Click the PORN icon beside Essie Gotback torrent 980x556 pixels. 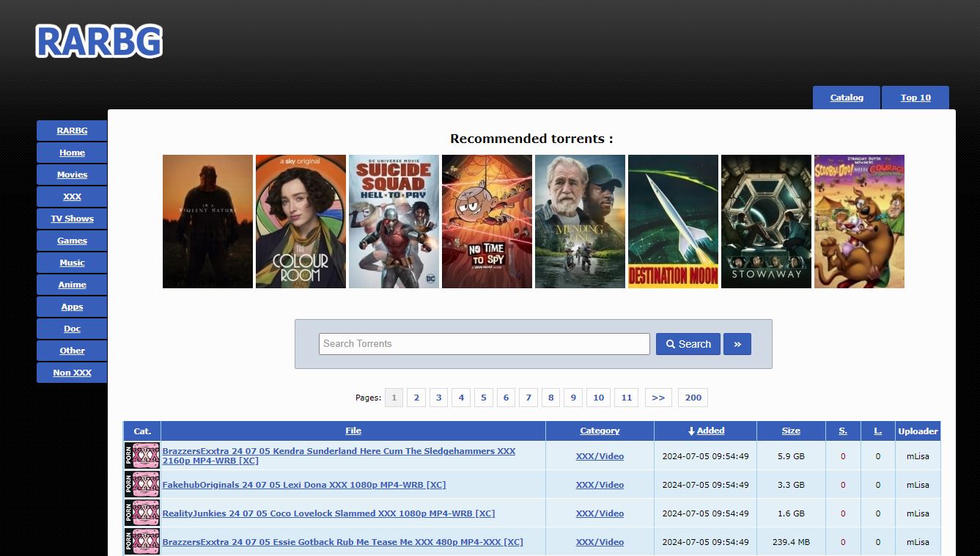click(141, 541)
